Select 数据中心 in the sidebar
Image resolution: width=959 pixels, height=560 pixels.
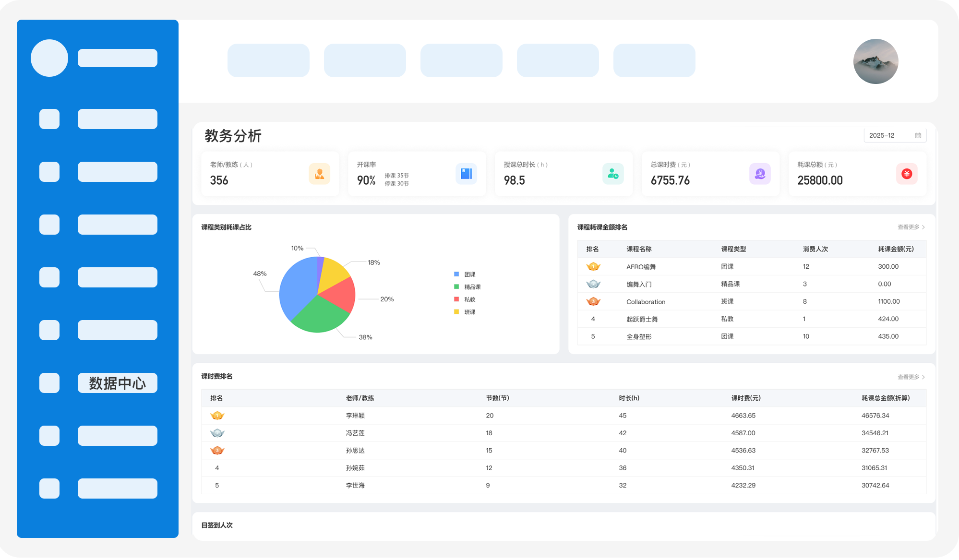click(117, 383)
